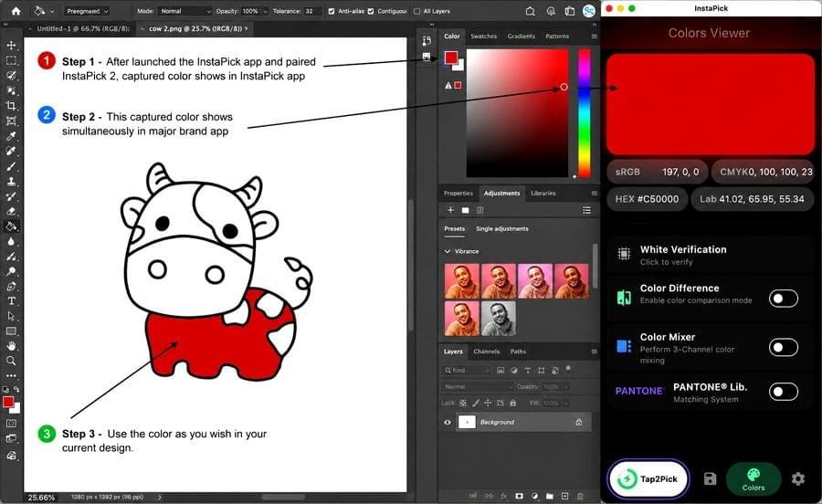
Task: Click White Verification to verify
Action: 711,255
